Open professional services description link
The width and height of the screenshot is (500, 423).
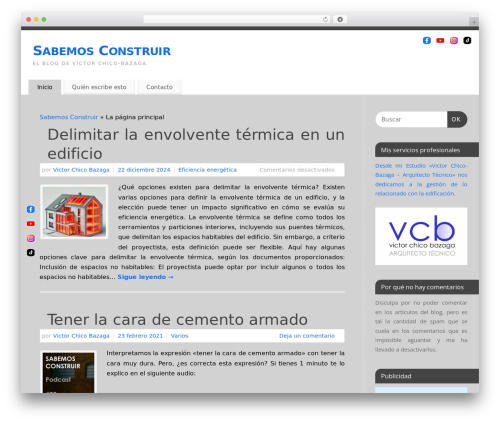421,179
